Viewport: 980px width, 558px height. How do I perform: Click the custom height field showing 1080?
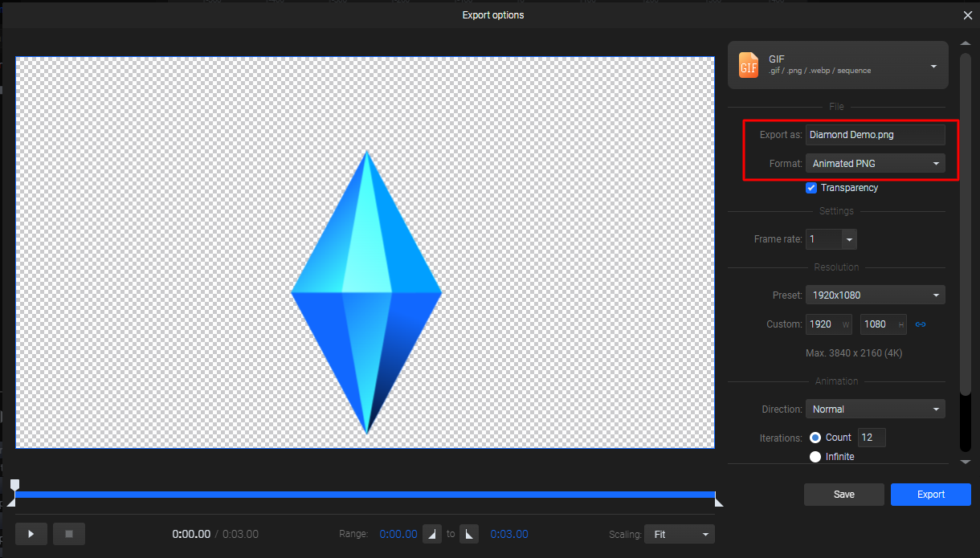(884, 324)
